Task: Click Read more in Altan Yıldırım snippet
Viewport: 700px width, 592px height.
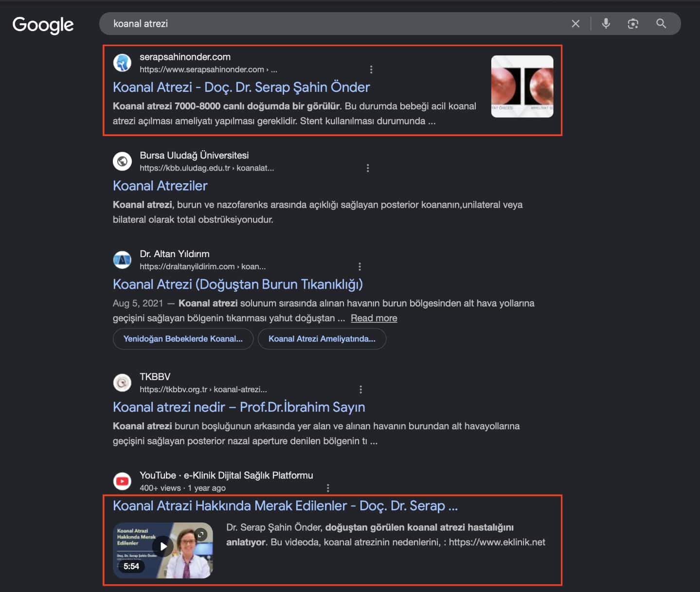Action: click(x=374, y=318)
